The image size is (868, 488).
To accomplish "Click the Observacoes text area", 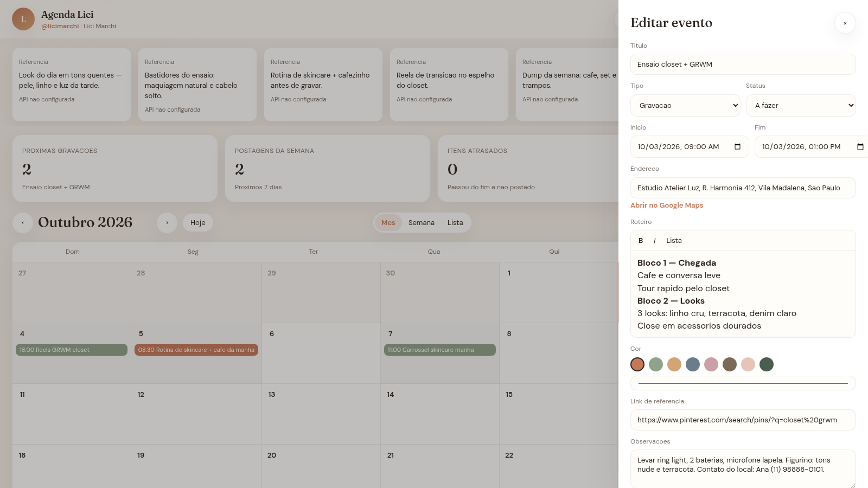I will click(x=743, y=469).
